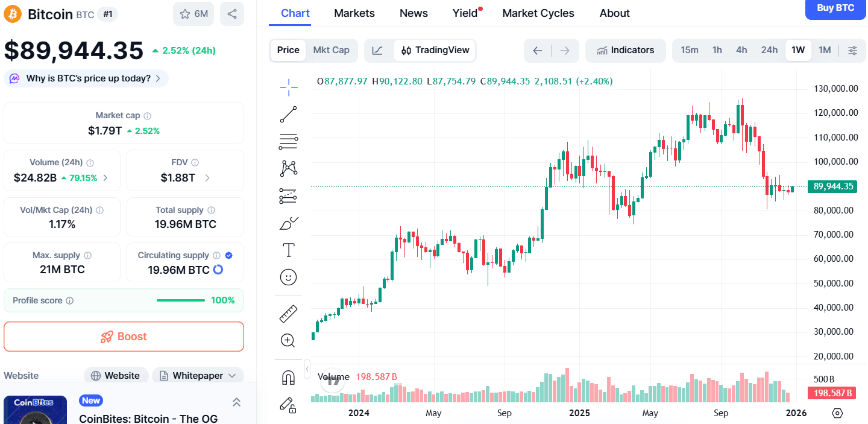Activate the zoom-in magnifier tool
Viewport: 868px width, 424px height.
(x=288, y=340)
